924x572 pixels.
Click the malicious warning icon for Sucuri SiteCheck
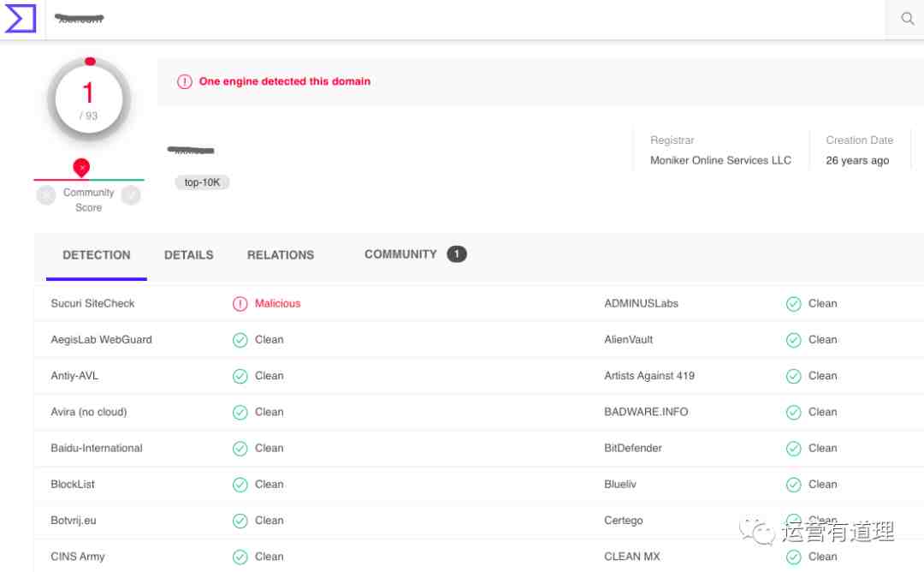pyautogui.click(x=240, y=304)
